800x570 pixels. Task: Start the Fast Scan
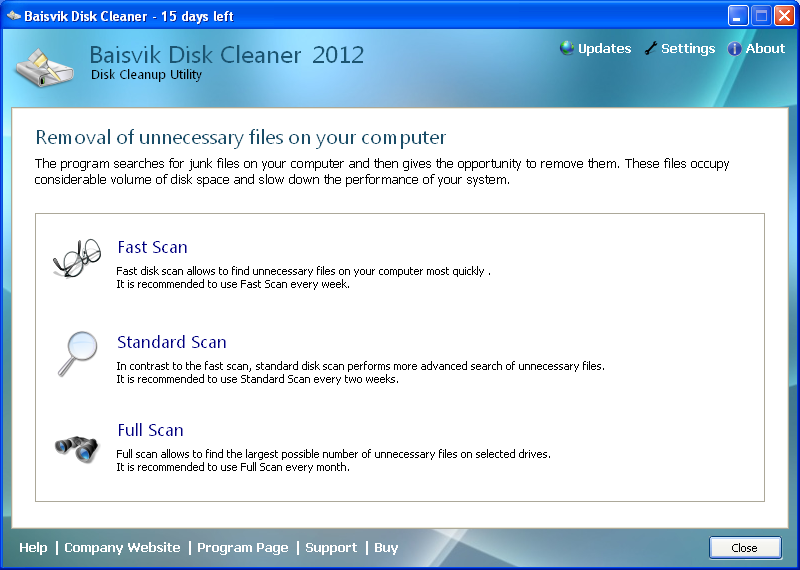pyautogui.click(x=152, y=247)
